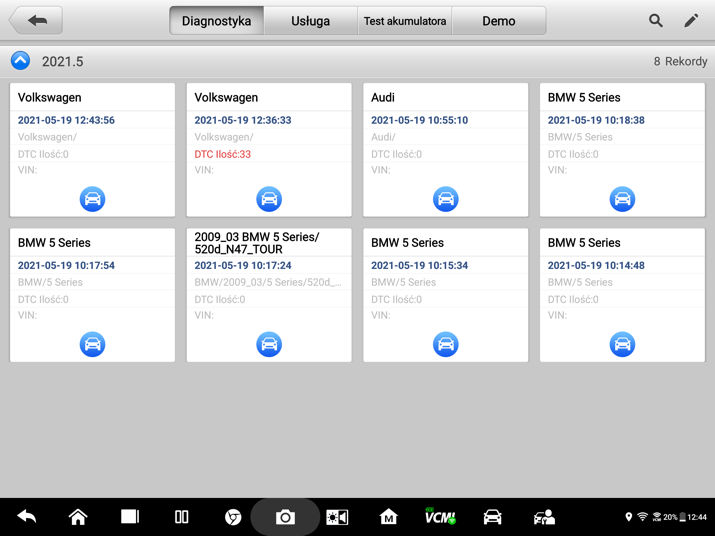Click timestamp 2021-05-19 10:15:34
Viewport: 715px width, 536px height.
point(420,265)
